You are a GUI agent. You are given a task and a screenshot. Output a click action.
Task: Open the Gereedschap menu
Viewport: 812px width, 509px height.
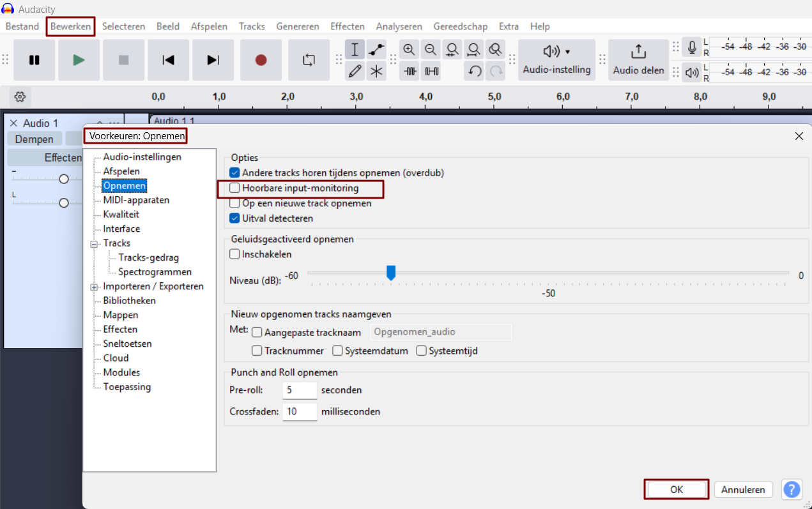[x=461, y=26]
